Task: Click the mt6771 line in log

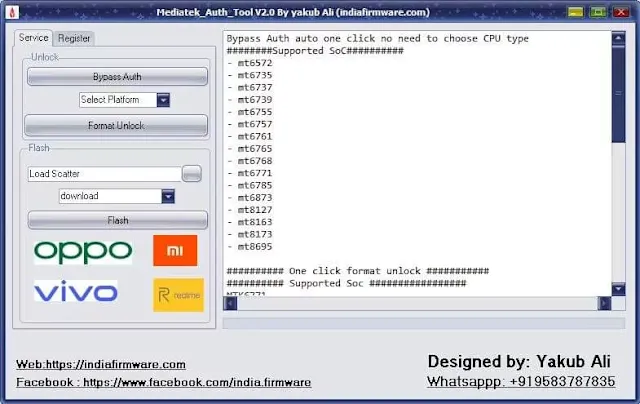Action: pos(249,173)
